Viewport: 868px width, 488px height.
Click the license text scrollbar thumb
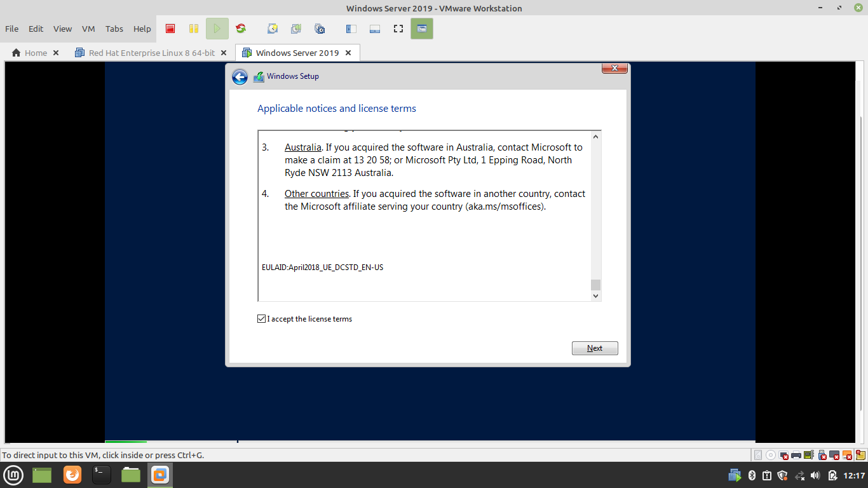595,285
